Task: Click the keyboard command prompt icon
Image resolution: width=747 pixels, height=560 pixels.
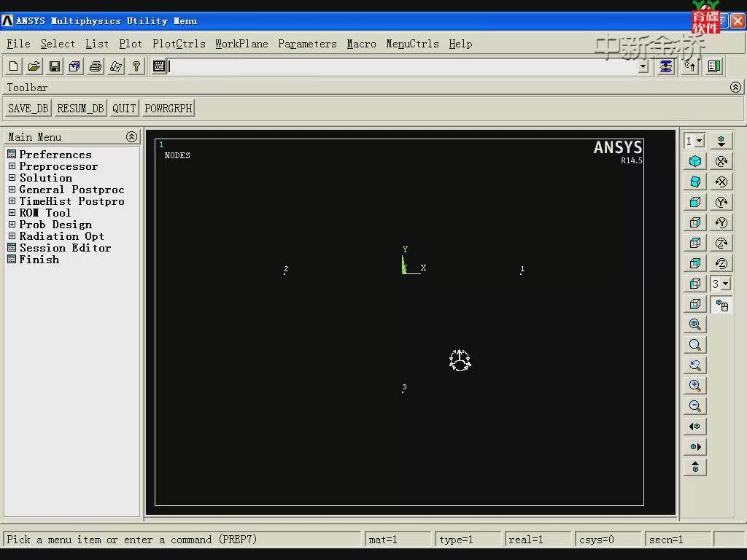Action: (x=158, y=66)
